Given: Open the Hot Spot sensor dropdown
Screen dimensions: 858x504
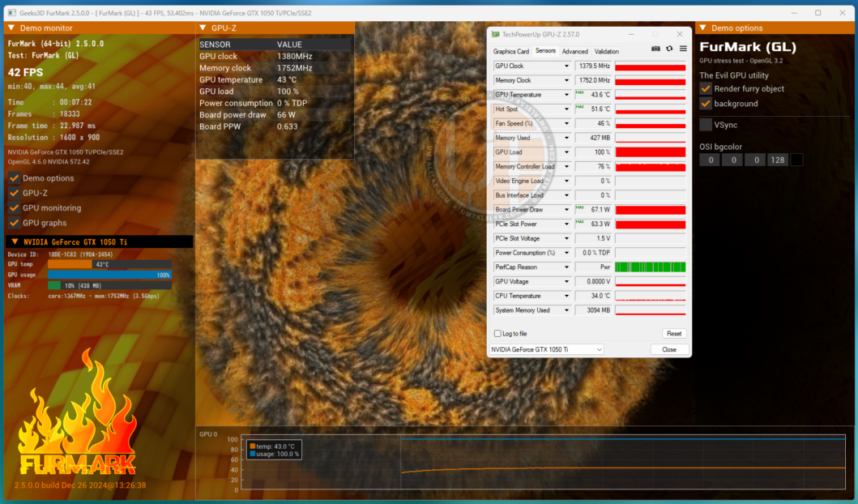Looking at the screenshot, I should point(566,109).
